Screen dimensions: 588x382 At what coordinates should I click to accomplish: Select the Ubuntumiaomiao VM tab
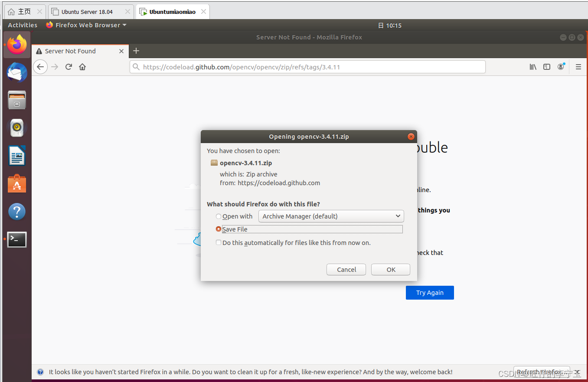pos(173,12)
